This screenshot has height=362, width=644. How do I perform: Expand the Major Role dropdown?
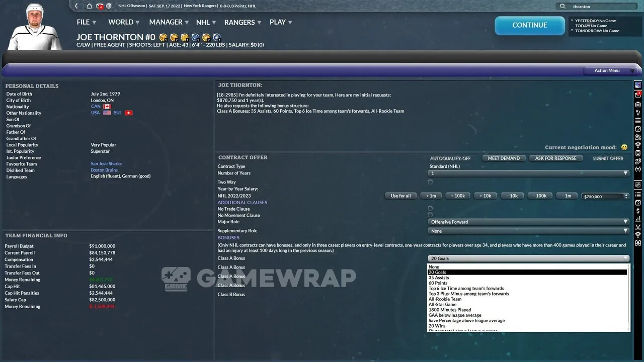pyautogui.click(x=528, y=222)
